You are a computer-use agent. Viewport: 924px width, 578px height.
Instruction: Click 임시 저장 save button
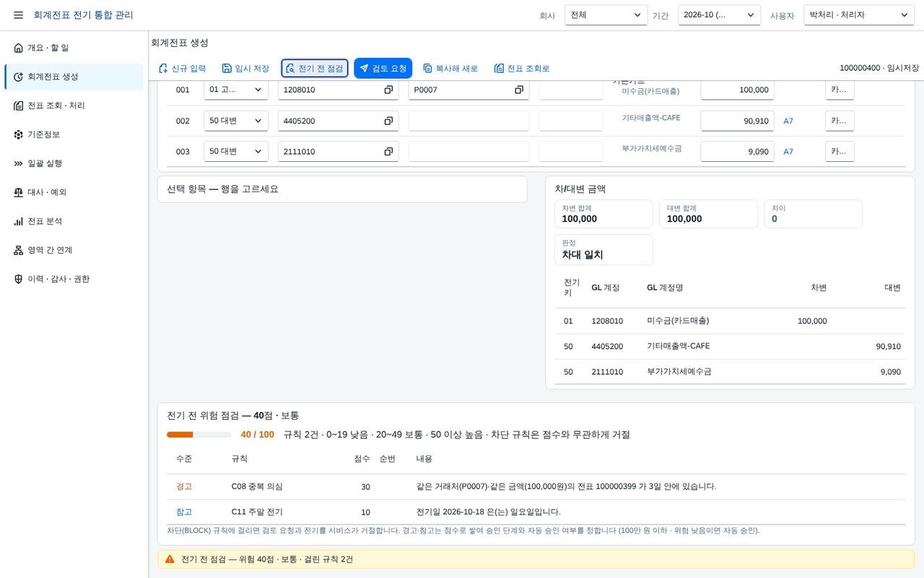(245, 69)
